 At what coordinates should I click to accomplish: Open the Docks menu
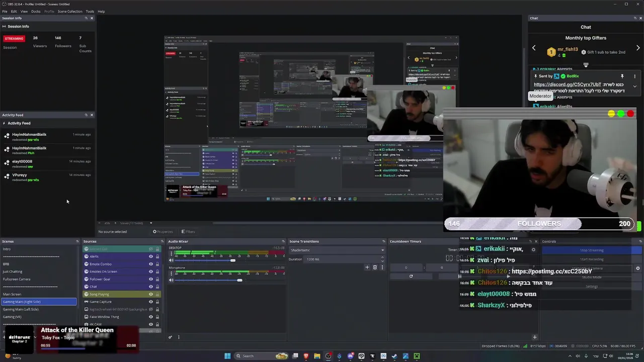click(x=36, y=11)
